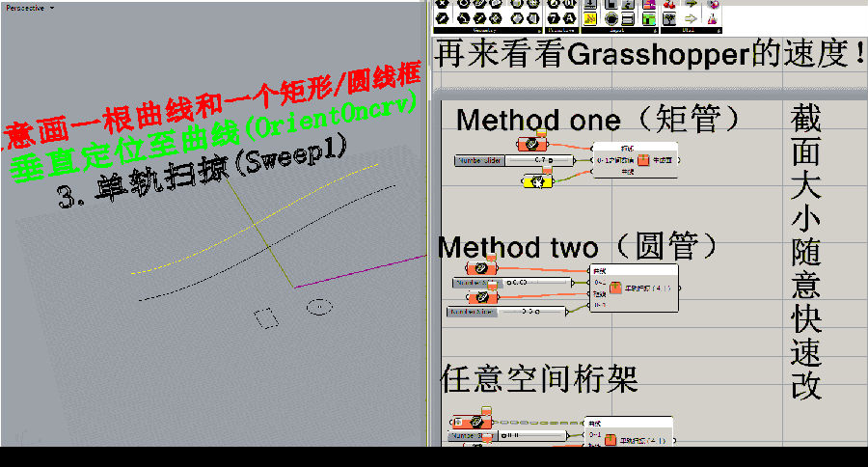Click the pipette hexagon icon in Geometry panel
The image size is (868, 467).
[x=443, y=19]
